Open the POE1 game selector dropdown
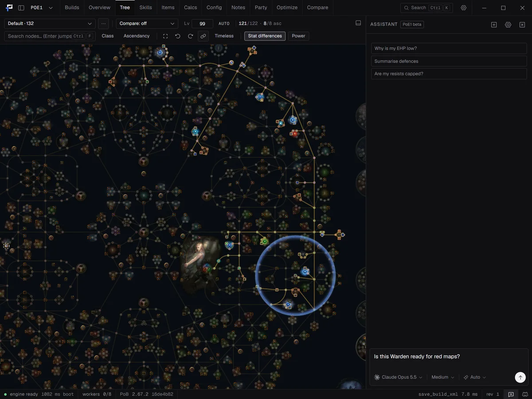The height and width of the screenshot is (399, 532). [42, 8]
